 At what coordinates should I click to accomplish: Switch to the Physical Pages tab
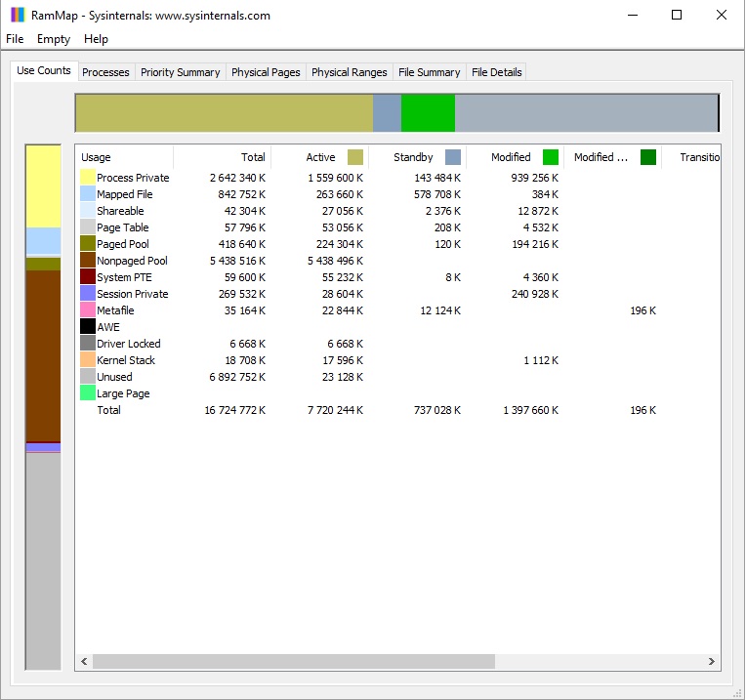266,72
